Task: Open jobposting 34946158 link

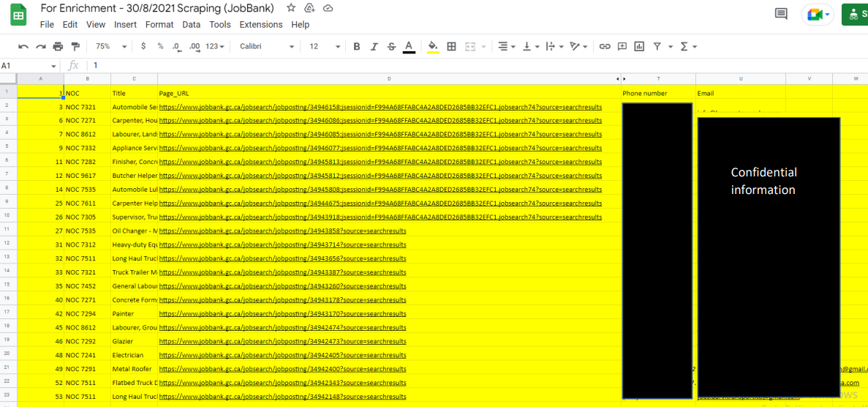Action: coord(380,107)
